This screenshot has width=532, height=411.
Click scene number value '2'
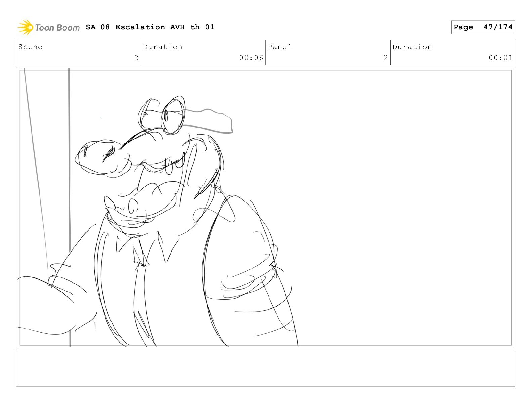(x=136, y=58)
